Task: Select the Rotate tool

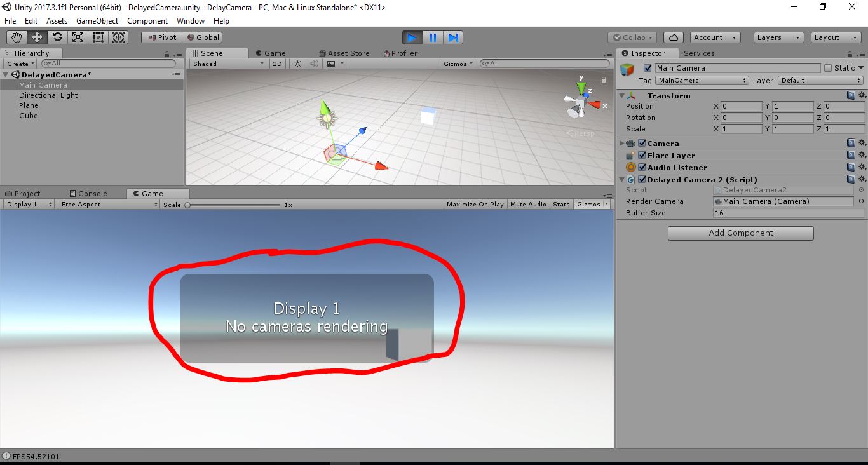Action: (57, 37)
